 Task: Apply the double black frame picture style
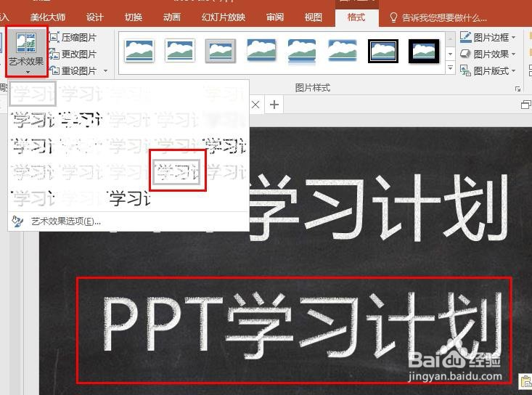click(383, 51)
